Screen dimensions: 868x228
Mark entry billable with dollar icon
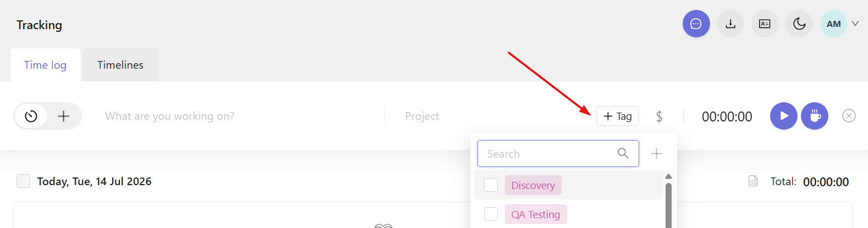click(x=659, y=116)
